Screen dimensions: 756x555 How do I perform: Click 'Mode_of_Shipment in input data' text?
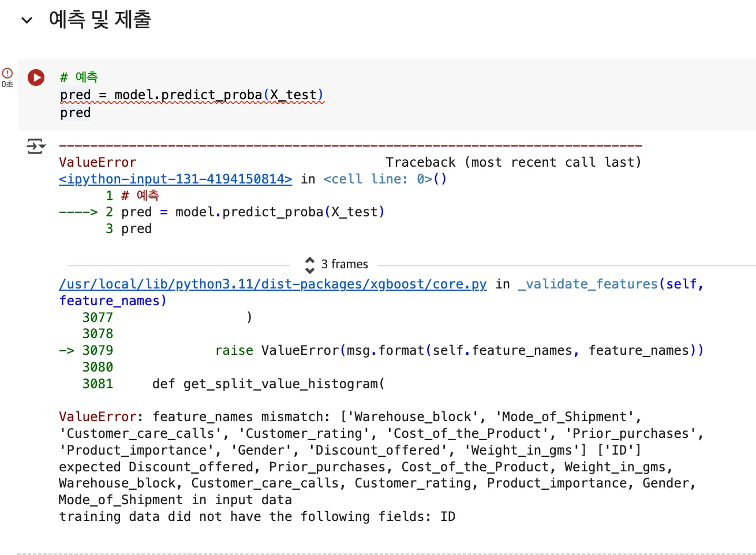[175, 500]
